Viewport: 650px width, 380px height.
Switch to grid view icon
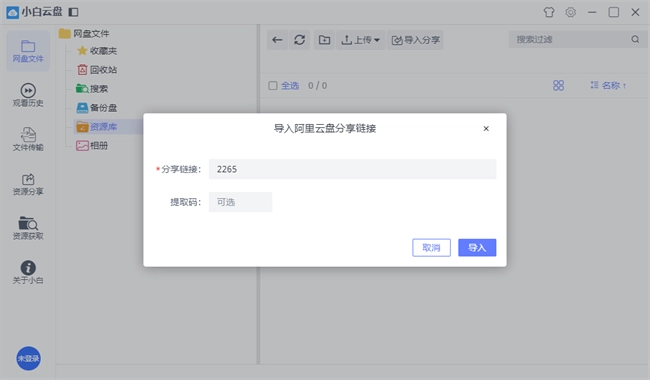pos(558,85)
